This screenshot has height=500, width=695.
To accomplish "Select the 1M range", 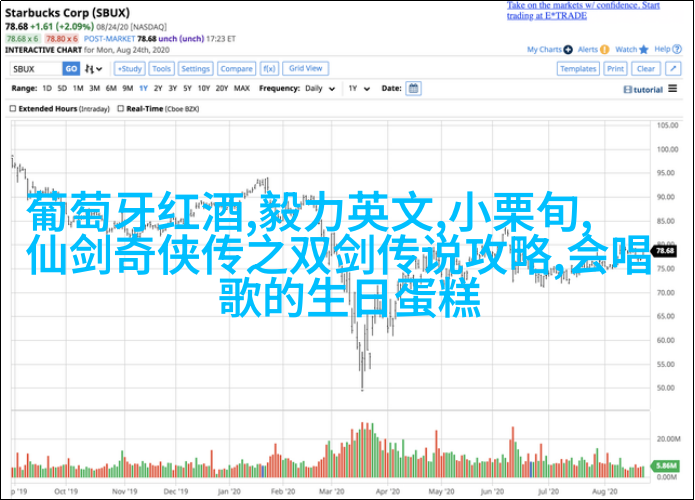I will pos(78,88).
